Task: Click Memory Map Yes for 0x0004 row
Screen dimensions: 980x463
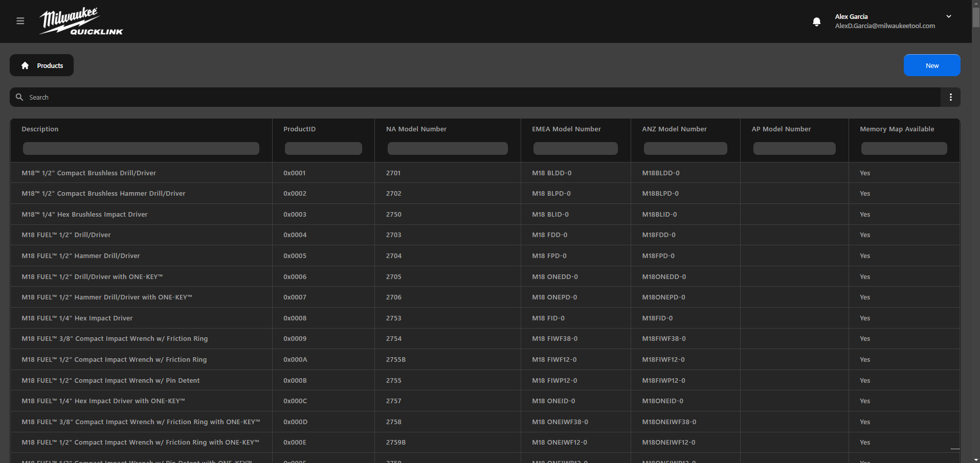Action: point(865,235)
